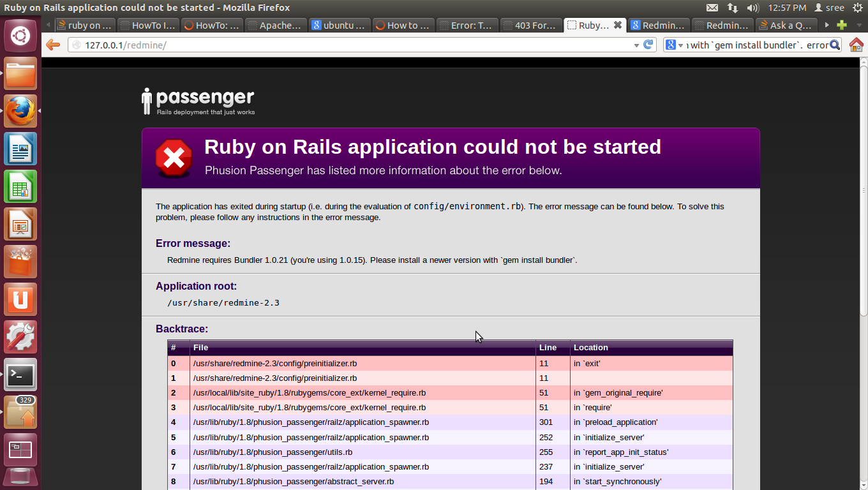Image resolution: width=868 pixels, height=490 pixels.
Task: Open System Settings from the launcher
Action: click(21, 338)
